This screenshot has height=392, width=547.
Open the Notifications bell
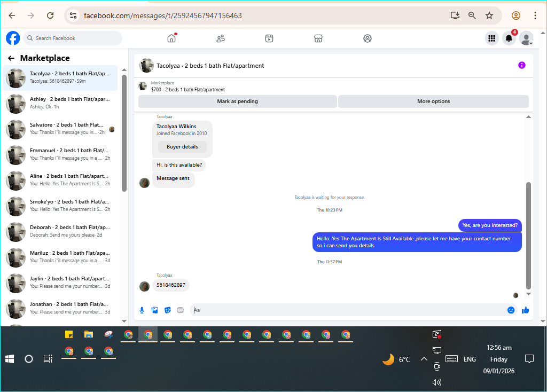click(x=509, y=38)
